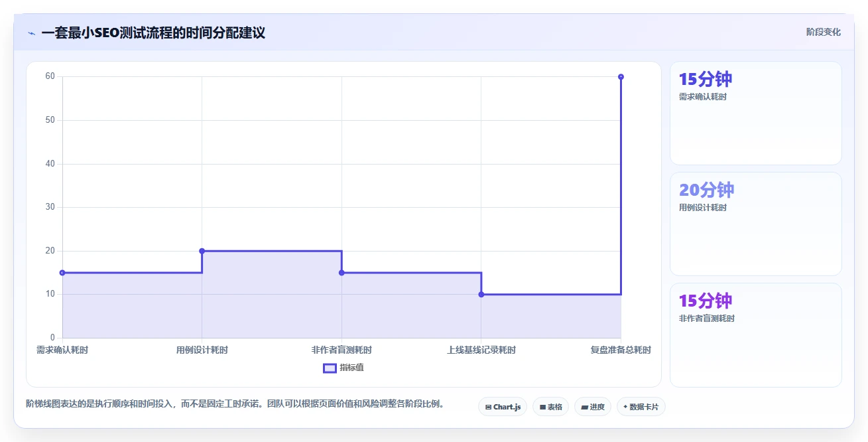Click the 需求确认耗时 x-axis label

click(62, 350)
